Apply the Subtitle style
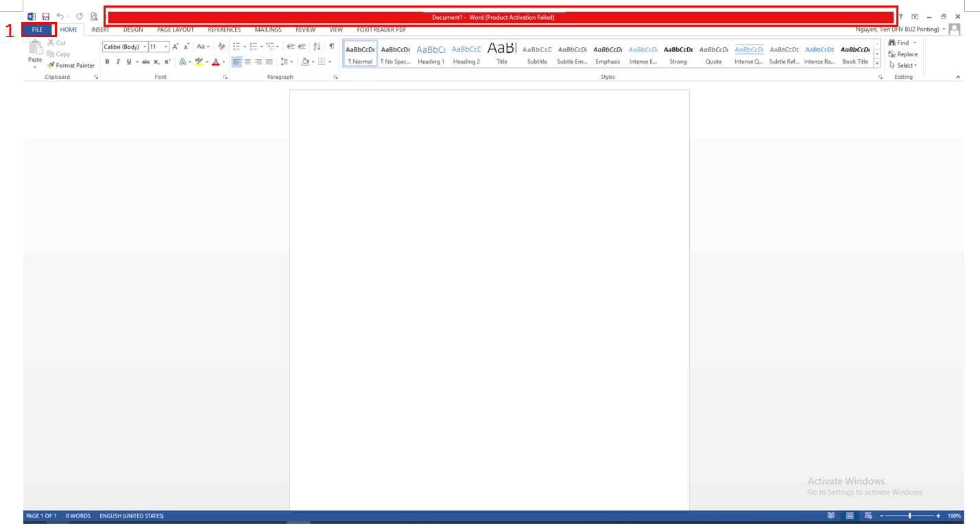The width and height of the screenshot is (980, 532). click(537, 55)
